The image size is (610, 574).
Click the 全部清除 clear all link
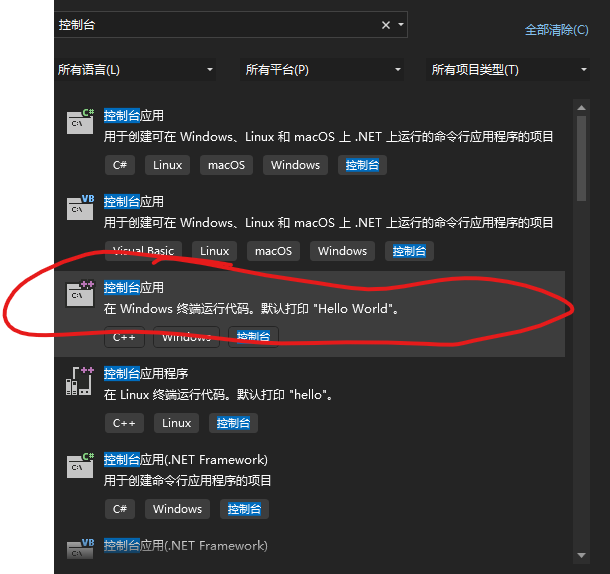556,30
